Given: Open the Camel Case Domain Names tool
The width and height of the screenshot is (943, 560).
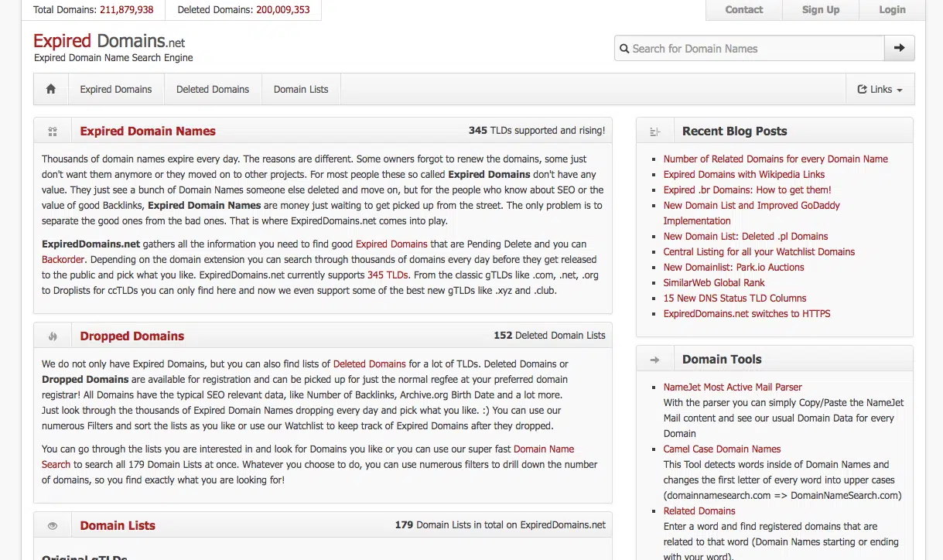Looking at the screenshot, I should click(723, 449).
